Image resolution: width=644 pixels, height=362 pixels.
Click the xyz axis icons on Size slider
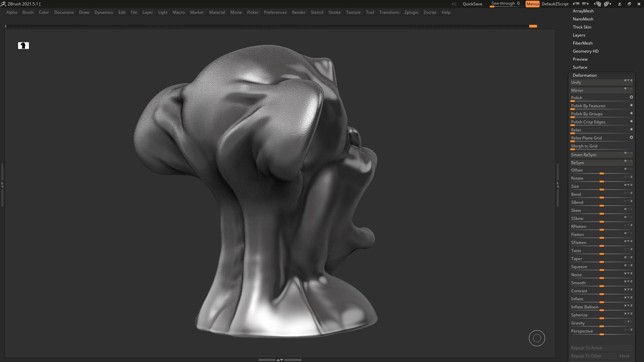[628, 185]
